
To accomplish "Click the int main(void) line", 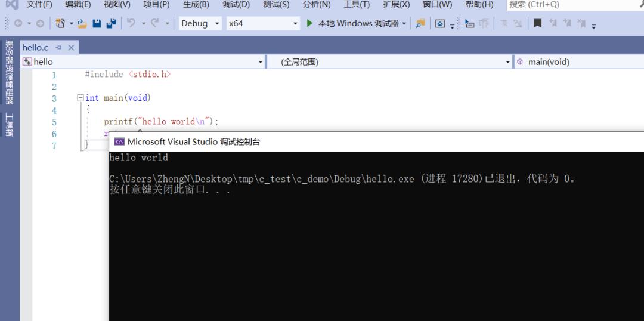I will tap(118, 98).
